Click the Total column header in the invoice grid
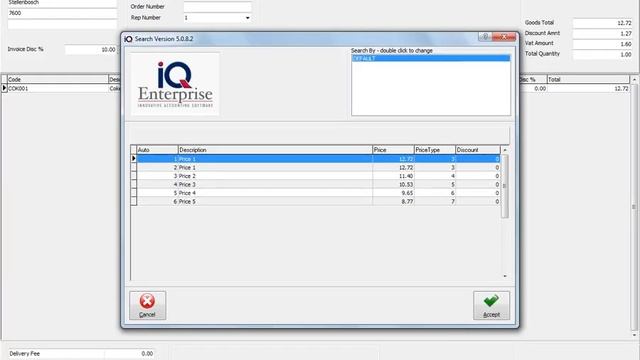Viewport: 640px width, 360px height. pyautogui.click(x=588, y=79)
